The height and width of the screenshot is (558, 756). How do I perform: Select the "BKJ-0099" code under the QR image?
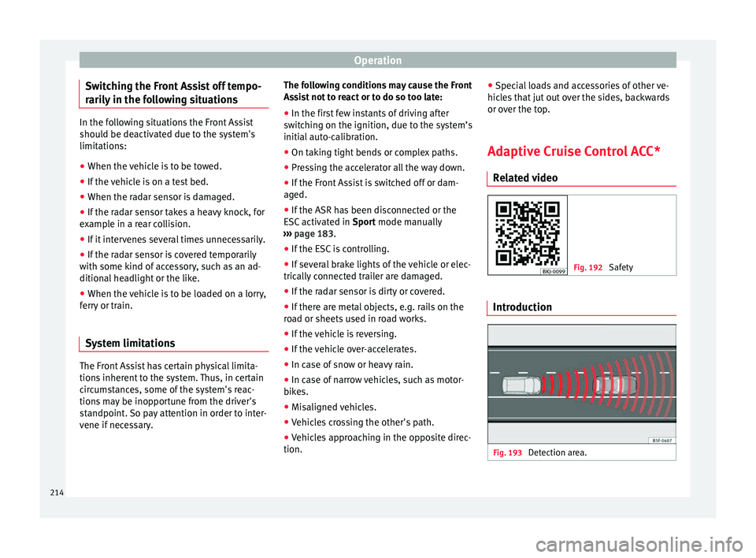click(554, 272)
